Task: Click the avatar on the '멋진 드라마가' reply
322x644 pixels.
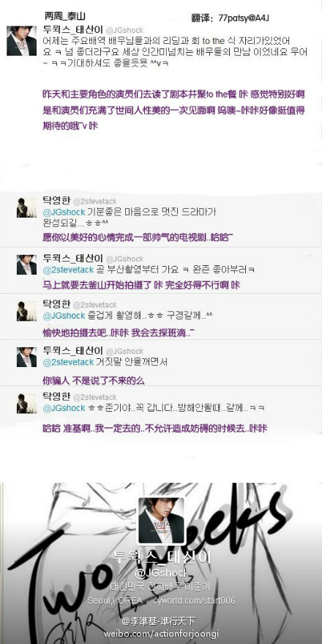Action: 26,207
